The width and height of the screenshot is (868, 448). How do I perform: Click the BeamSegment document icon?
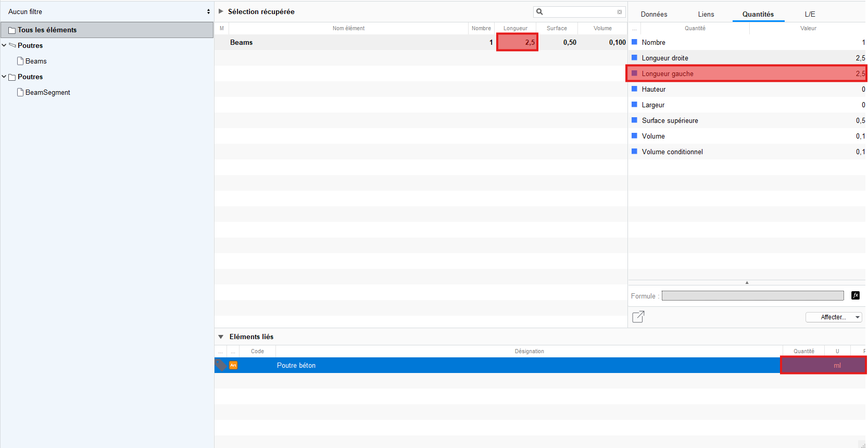20,92
